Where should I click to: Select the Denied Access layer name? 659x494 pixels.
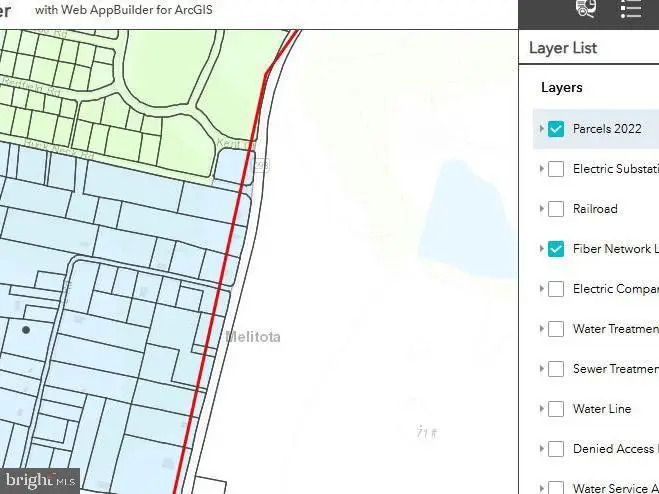[x=614, y=449]
